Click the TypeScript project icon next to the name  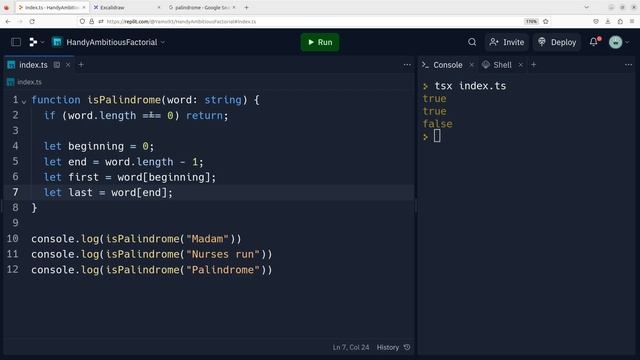(x=57, y=42)
